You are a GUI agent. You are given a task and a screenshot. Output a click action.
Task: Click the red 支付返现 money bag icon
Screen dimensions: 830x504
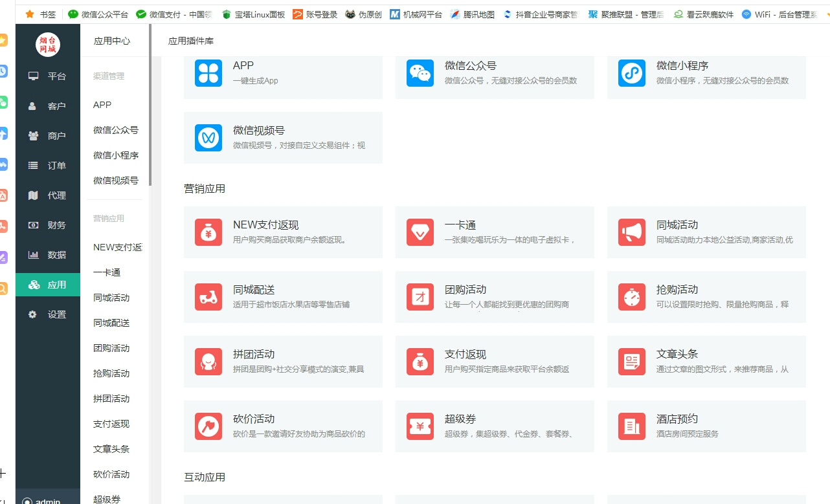point(420,362)
